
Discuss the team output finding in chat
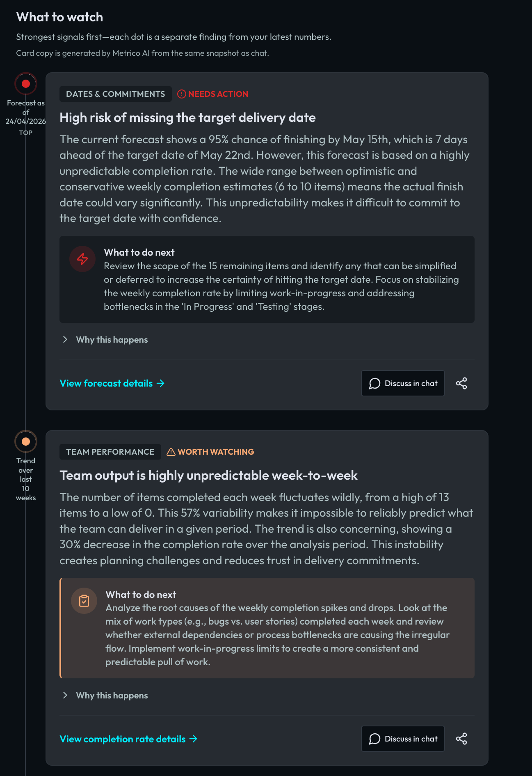403,739
